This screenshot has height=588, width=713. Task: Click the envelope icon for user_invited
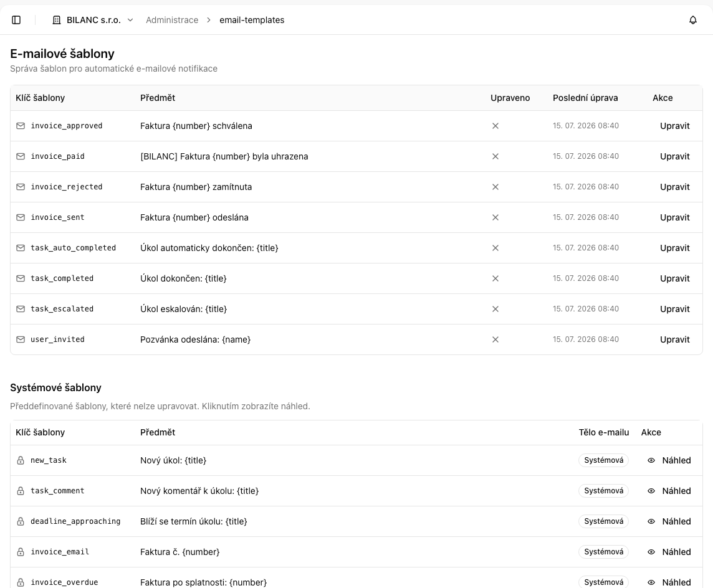coord(21,339)
